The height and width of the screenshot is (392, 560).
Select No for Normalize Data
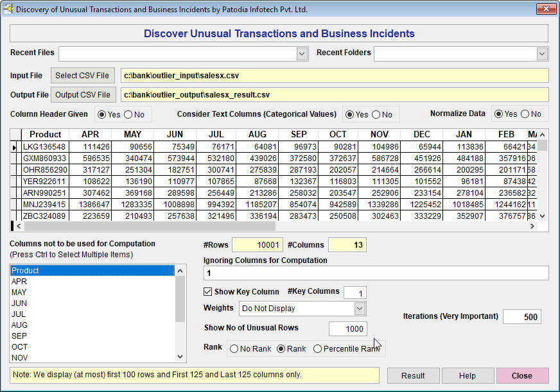coord(525,114)
